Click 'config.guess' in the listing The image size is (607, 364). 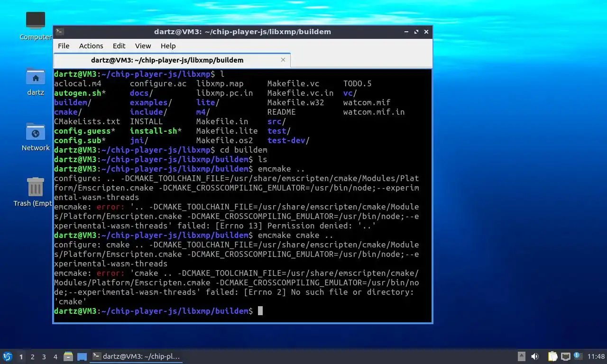click(x=83, y=131)
